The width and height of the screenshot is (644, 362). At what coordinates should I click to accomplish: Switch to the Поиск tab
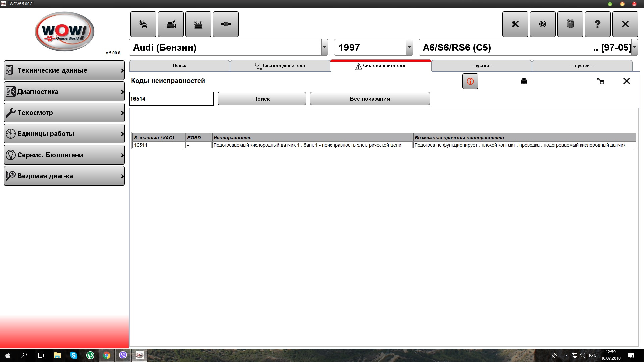click(x=179, y=66)
